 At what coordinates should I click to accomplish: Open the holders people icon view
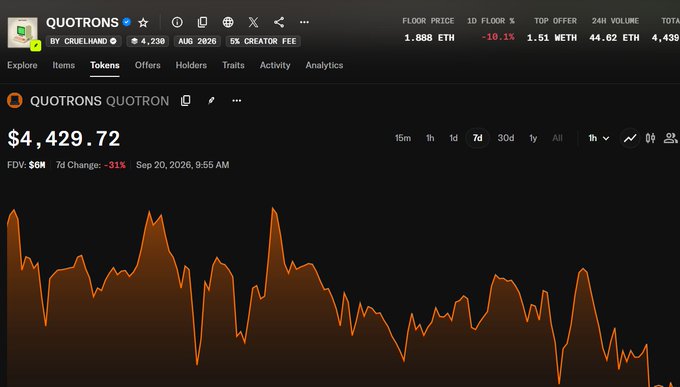(x=670, y=138)
